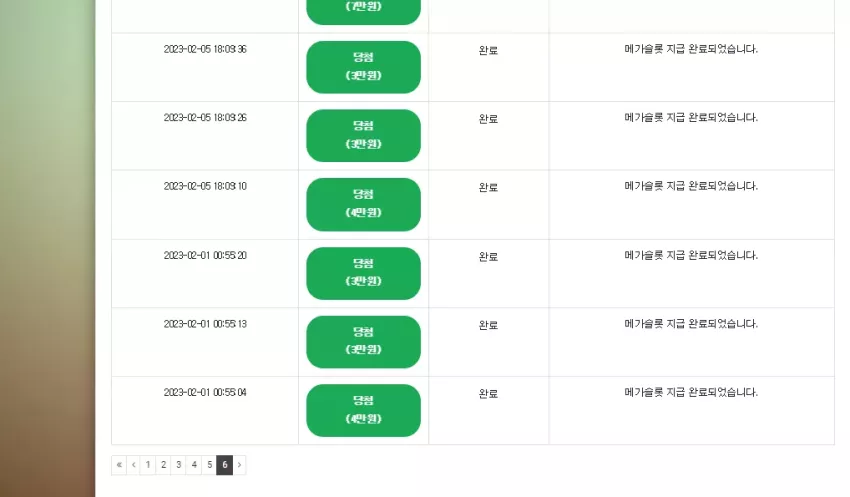Click green 당첨 button for 18:09:36 row
Viewport: 850px width, 497px height.
[363, 67]
